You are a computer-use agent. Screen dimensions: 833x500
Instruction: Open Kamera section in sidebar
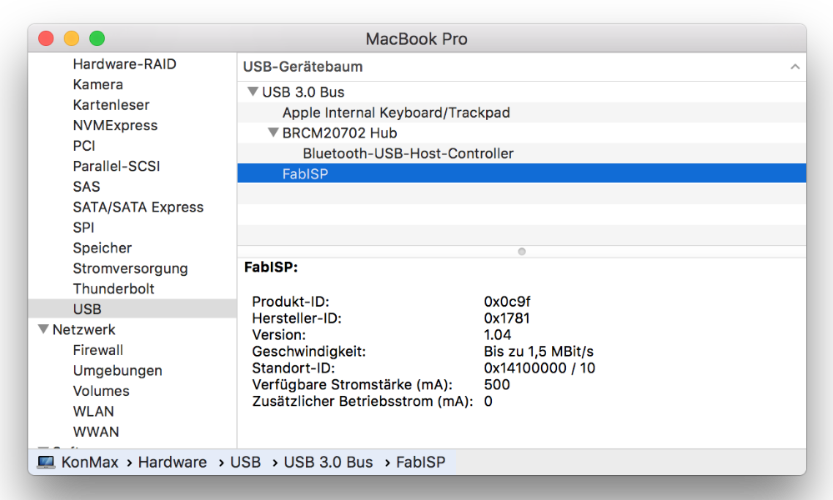98,84
